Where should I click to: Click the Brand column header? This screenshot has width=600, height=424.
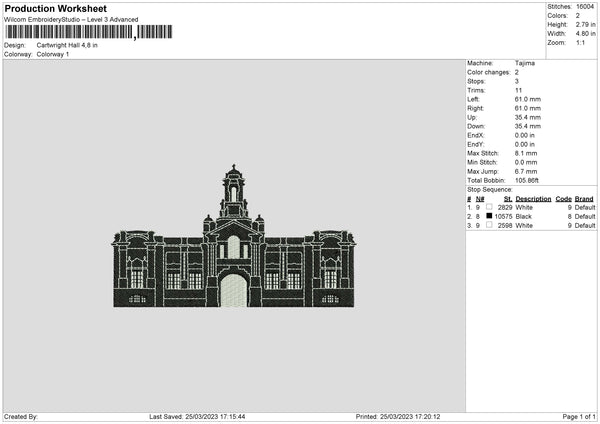click(x=584, y=198)
